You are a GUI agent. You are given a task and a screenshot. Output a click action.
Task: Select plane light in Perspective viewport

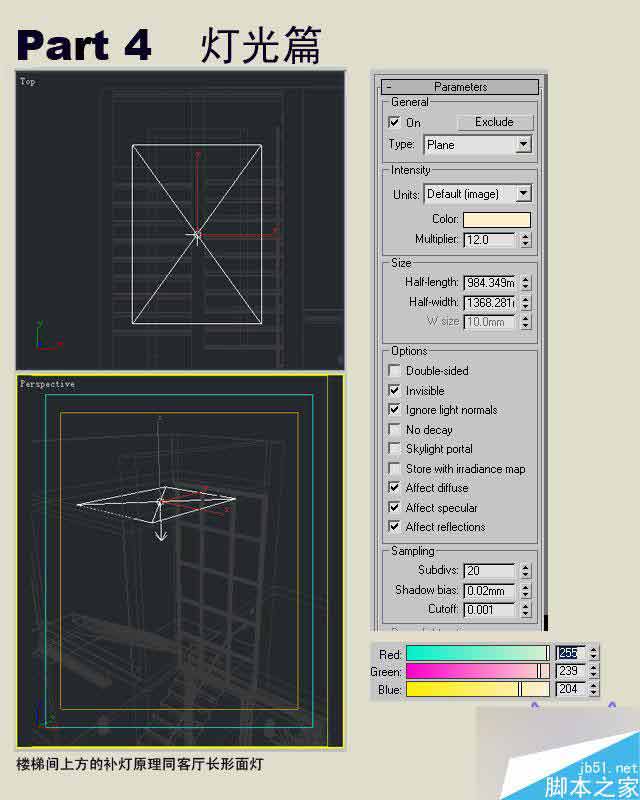(x=156, y=505)
